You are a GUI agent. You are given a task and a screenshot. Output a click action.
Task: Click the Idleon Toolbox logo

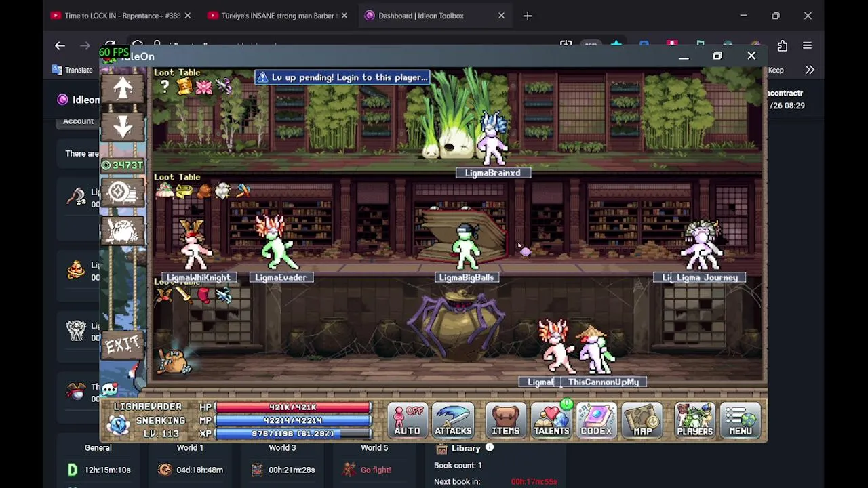point(63,100)
